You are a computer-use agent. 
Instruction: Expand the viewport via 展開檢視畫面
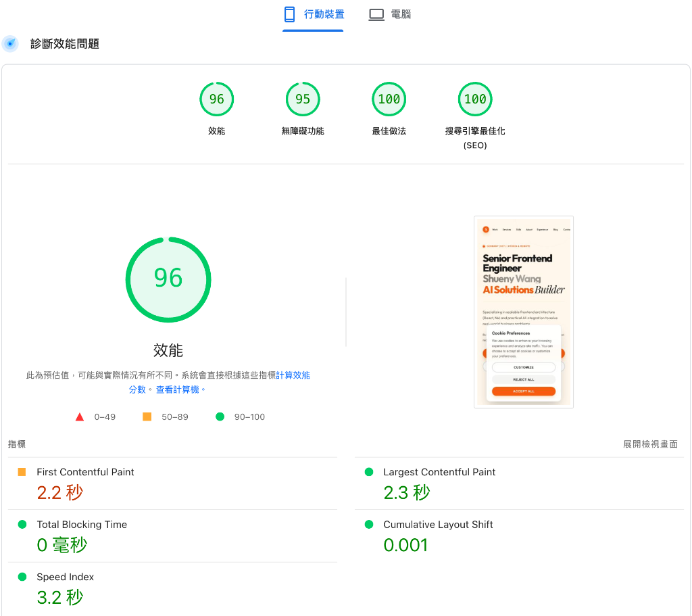tap(650, 444)
